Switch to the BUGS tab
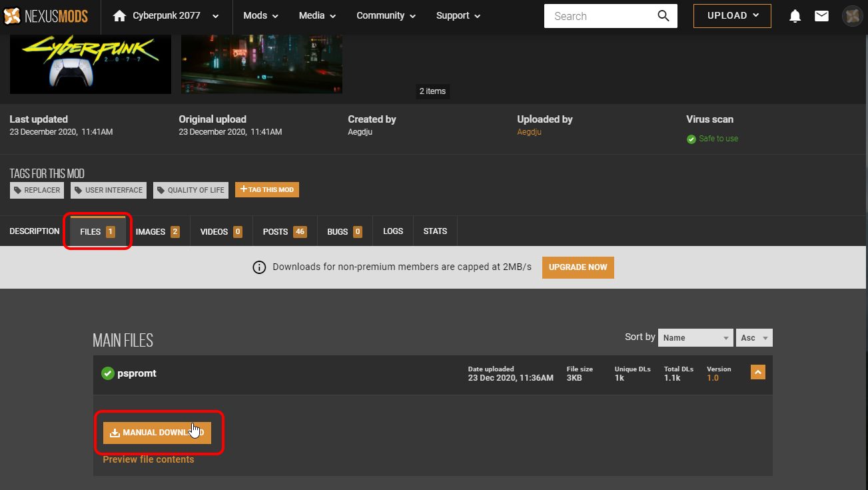 click(344, 232)
